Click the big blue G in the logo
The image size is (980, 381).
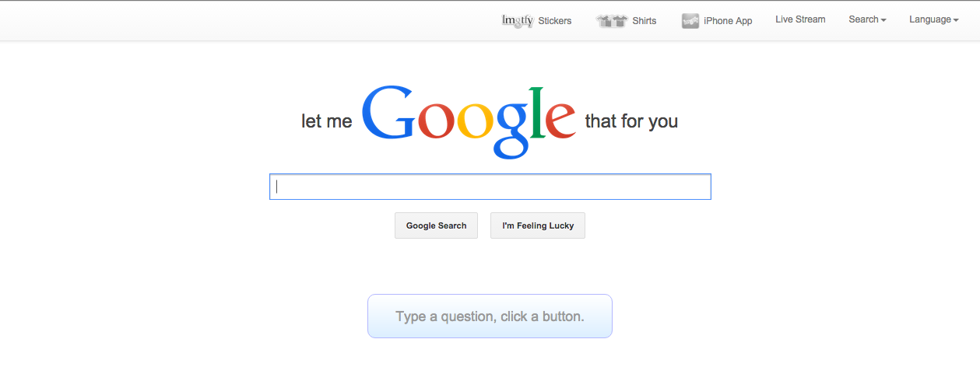point(388,113)
